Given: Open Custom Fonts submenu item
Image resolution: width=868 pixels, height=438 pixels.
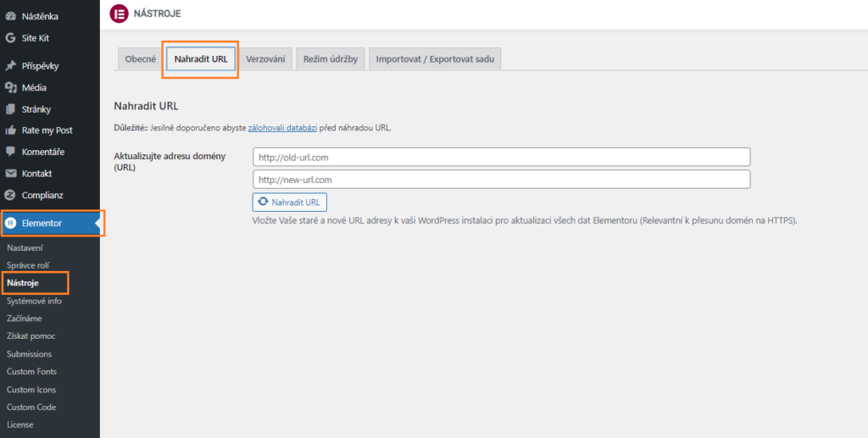Looking at the screenshot, I should (31, 372).
